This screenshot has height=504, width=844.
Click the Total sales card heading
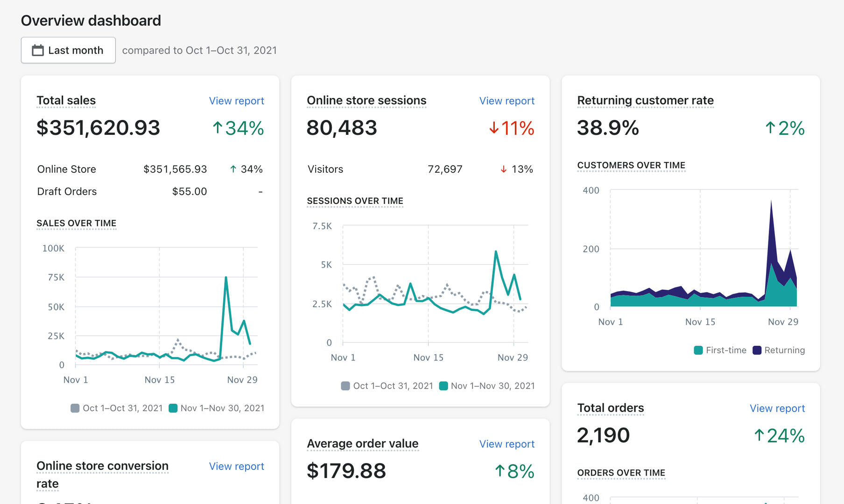point(66,100)
